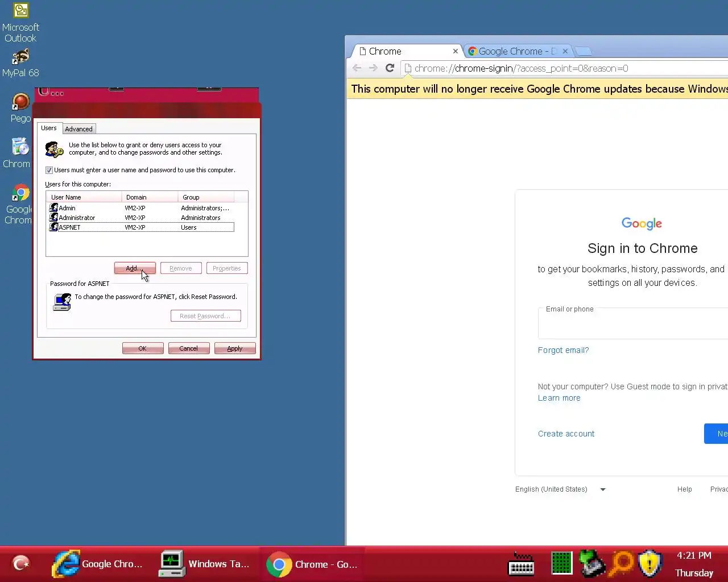Screen dimensions: 728x582
Task: Open the Pego red ball desktop shortcut
Action: click(20, 108)
